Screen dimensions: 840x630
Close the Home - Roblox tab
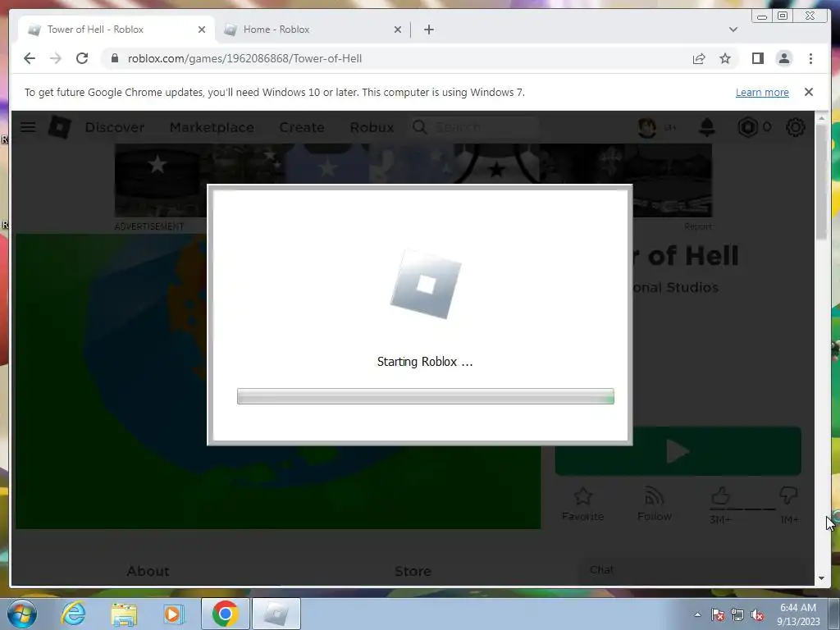coord(398,30)
